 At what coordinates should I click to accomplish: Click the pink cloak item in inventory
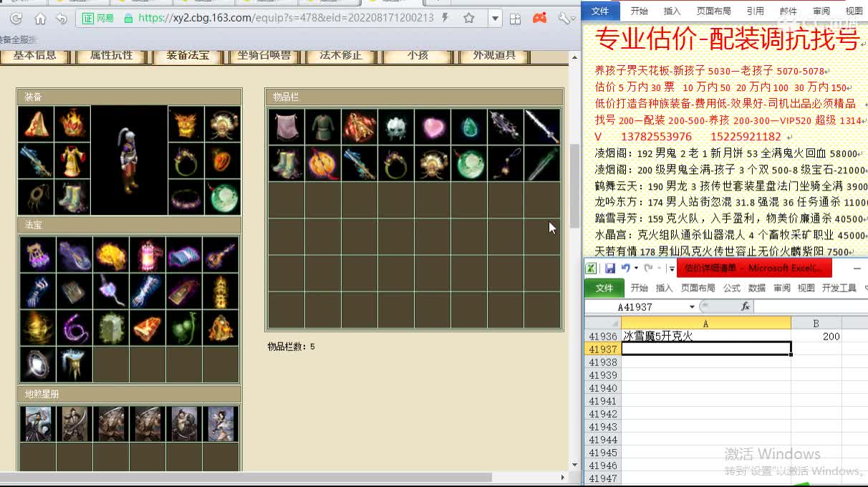tap(286, 127)
